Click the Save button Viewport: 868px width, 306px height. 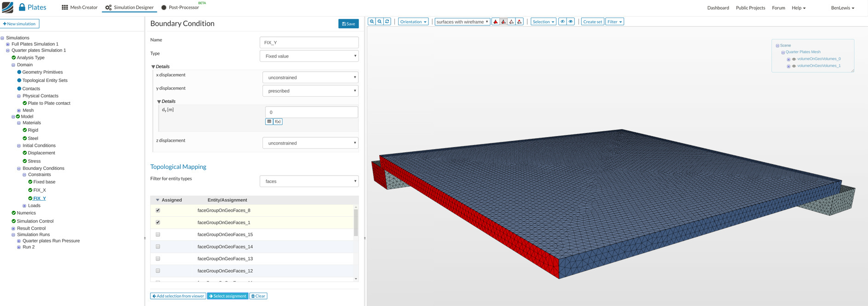coord(348,23)
